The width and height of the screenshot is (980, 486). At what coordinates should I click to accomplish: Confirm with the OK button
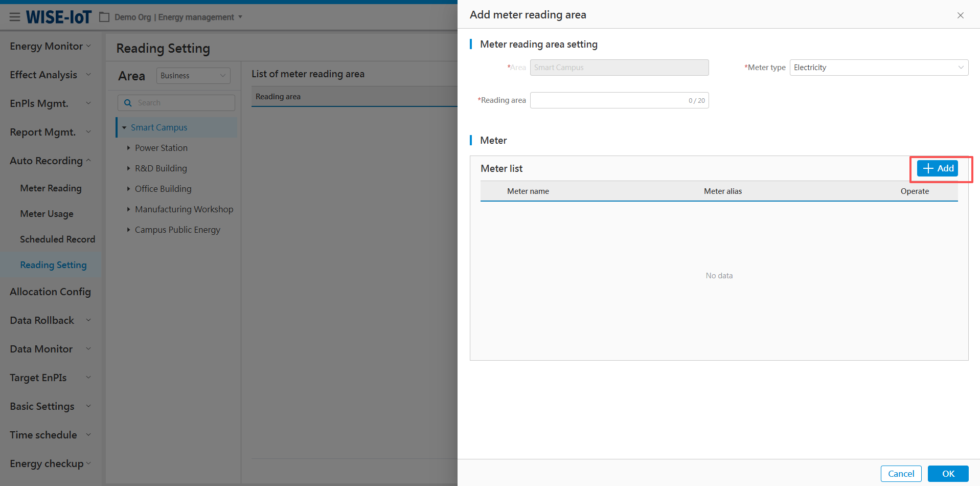(947, 474)
